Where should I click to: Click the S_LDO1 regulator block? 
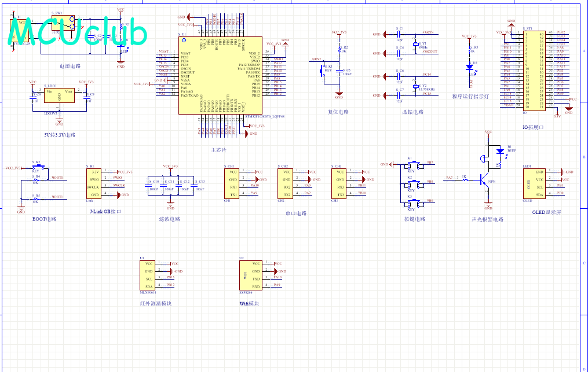(x=59, y=95)
